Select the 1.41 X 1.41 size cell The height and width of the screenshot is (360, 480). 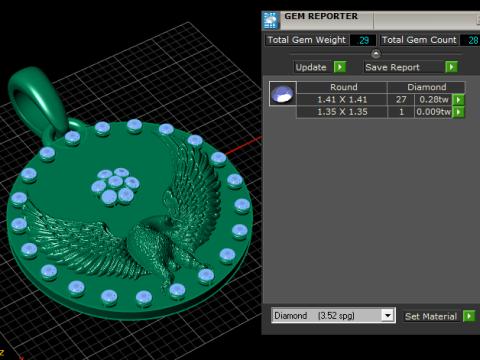coord(342,100)
